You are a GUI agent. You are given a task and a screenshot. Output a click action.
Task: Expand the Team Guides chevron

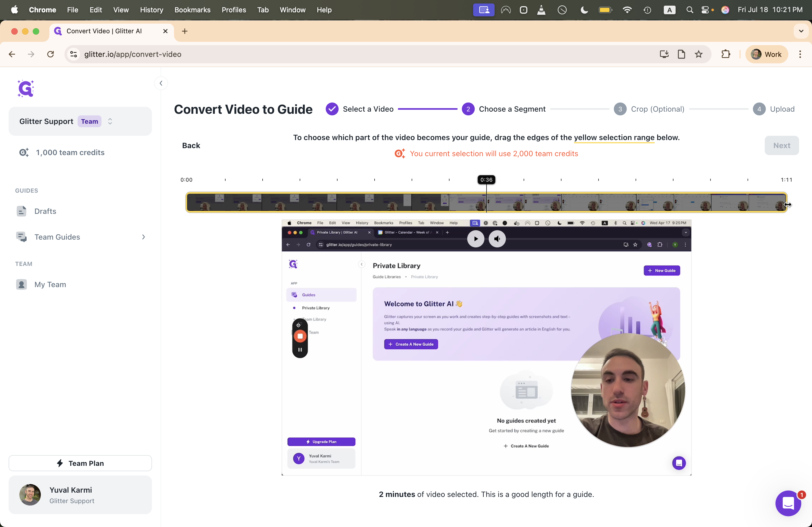(x=144, y=237)
